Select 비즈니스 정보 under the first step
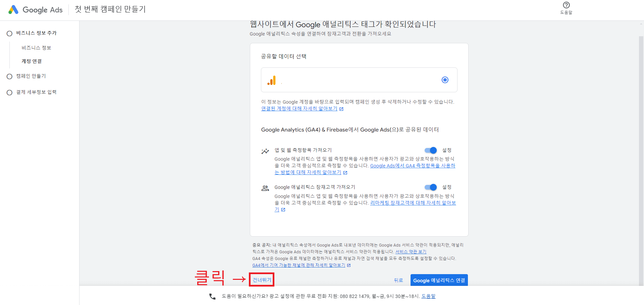 pos(36,47)
